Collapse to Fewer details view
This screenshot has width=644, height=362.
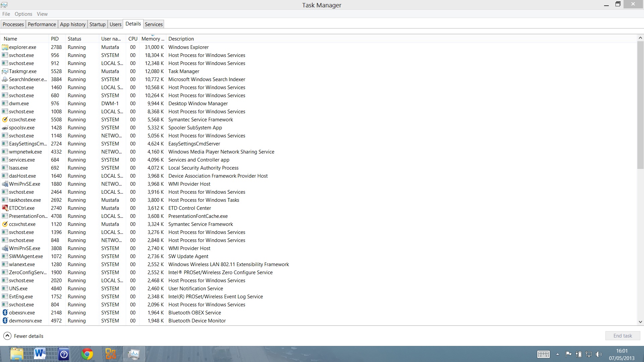pyautogui.click(x=23, y=336)
